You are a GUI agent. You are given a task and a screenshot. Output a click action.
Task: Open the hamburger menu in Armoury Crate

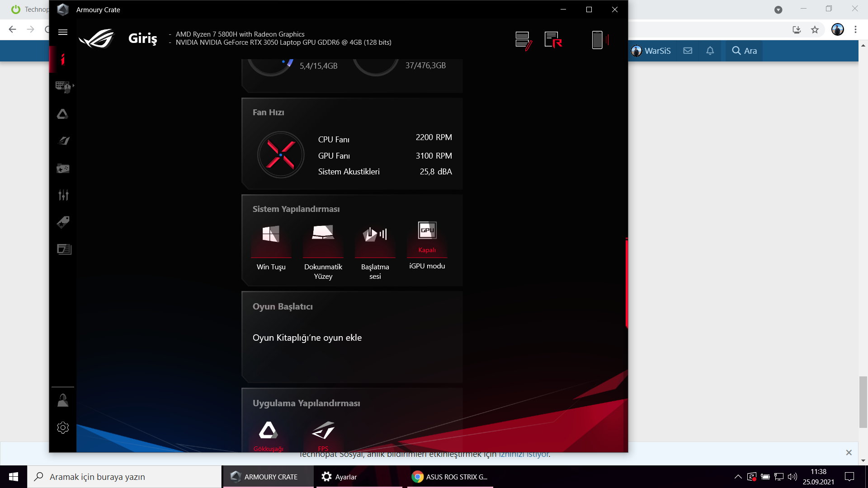pyautogui.click(x=63, y=32)
